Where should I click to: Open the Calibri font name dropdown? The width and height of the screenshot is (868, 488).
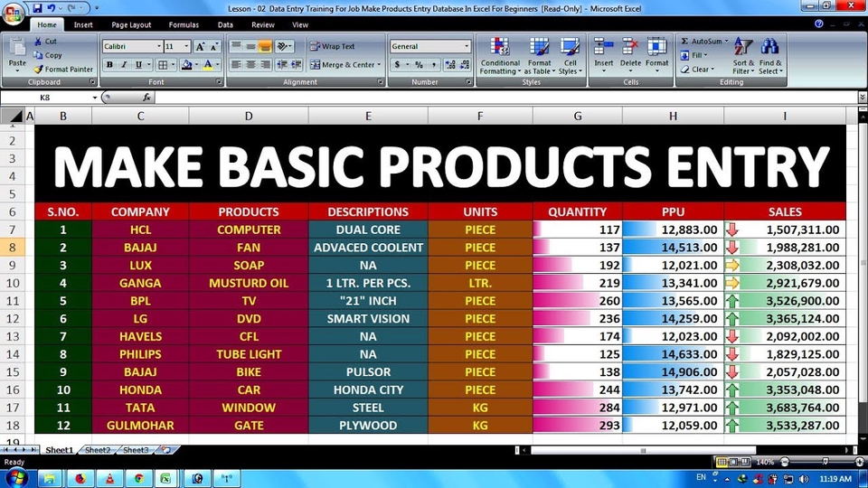click(159, 46)
